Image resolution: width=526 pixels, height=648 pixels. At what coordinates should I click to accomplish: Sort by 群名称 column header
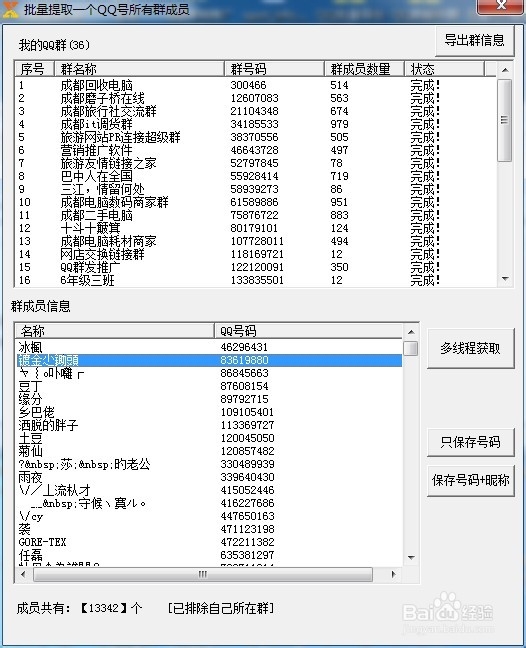[x=139, y=69]
